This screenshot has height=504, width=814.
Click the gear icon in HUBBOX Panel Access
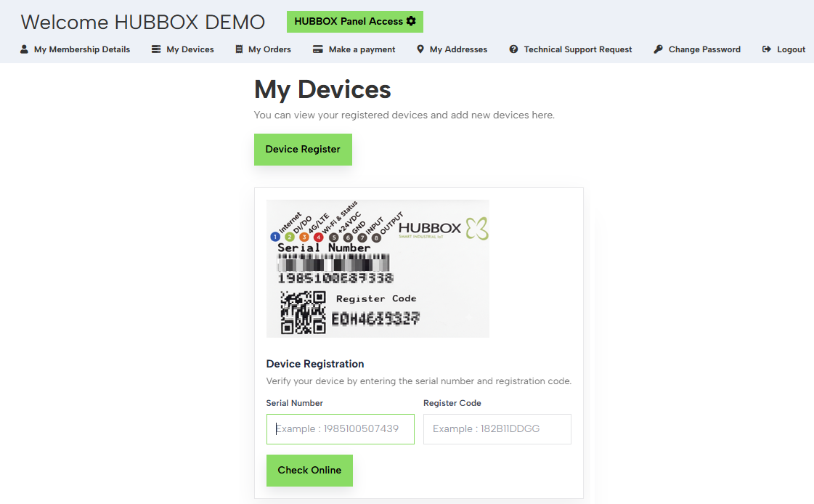pos(411,21)
